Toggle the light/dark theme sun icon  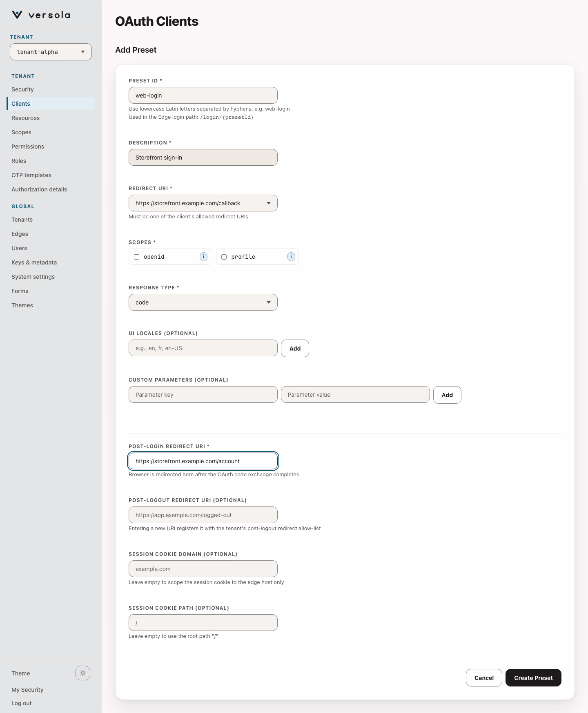pos(83,673)
